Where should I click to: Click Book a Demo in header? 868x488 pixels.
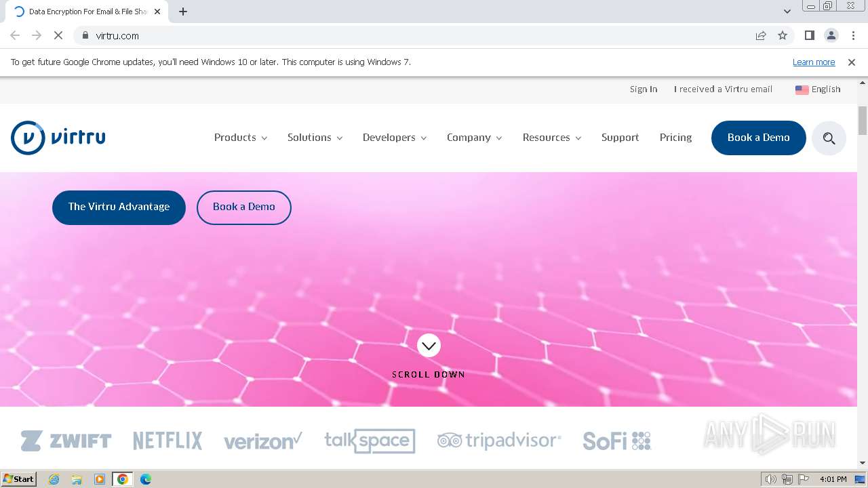pos(758,138)
